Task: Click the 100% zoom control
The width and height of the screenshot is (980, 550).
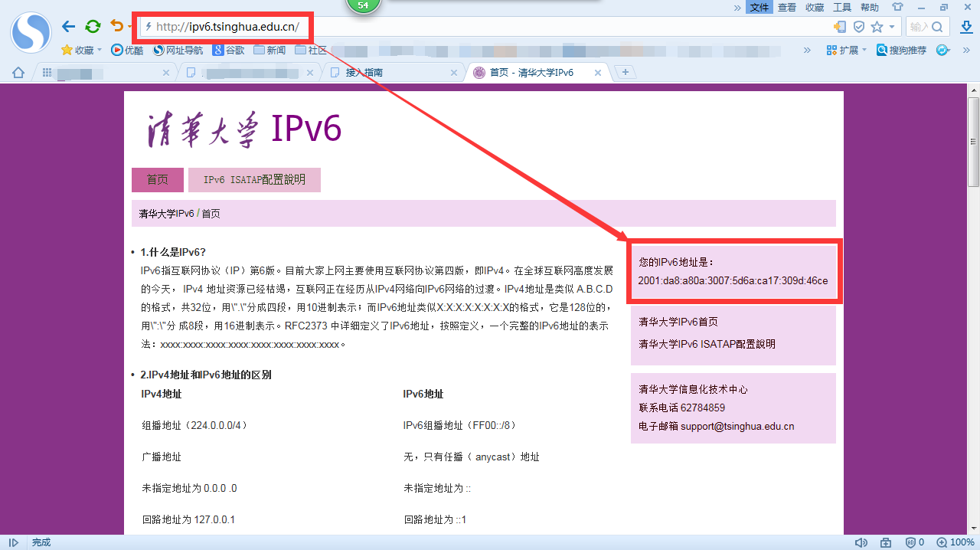Action: 955,542
